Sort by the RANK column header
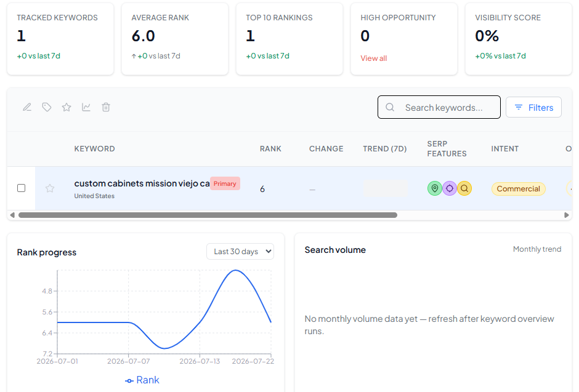Screen dimensions: 579x392 [x=270, y=148]
